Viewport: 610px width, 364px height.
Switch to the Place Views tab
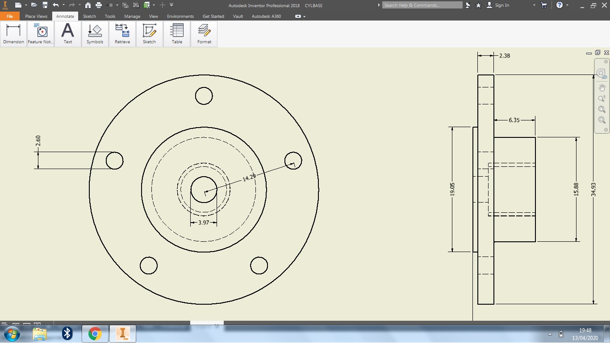(x=36, y=16)
